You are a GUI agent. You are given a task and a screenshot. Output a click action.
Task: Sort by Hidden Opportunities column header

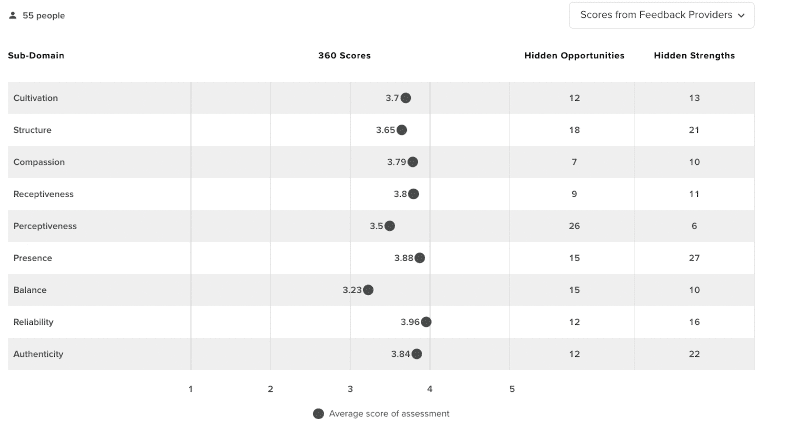(574, 56)
